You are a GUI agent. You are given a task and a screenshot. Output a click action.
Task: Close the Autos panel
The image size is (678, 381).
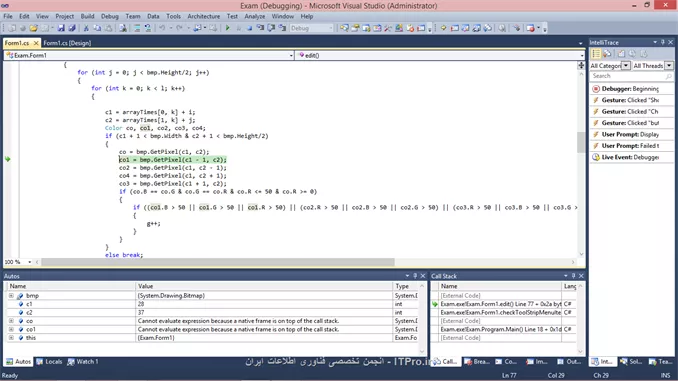tap(423, 276)
